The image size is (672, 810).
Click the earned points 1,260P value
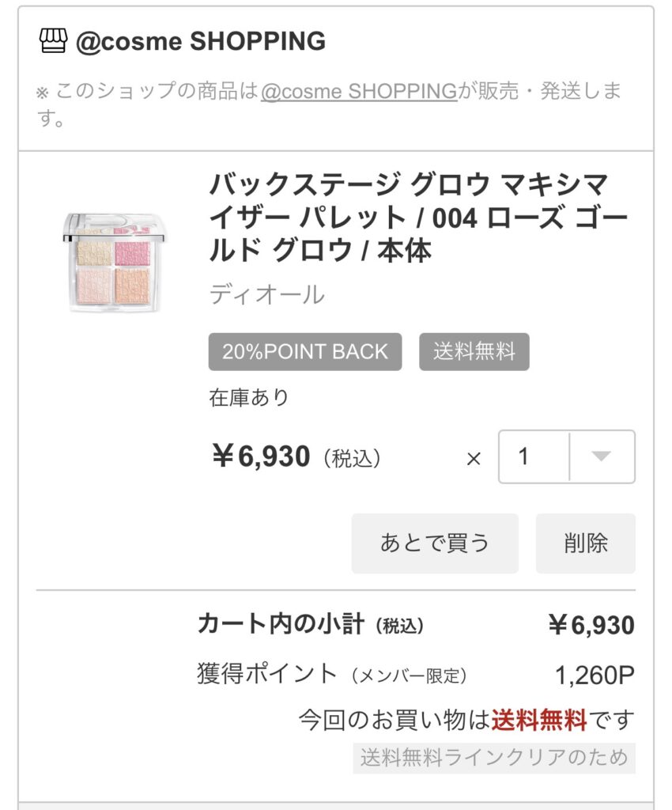click(595, 675)
